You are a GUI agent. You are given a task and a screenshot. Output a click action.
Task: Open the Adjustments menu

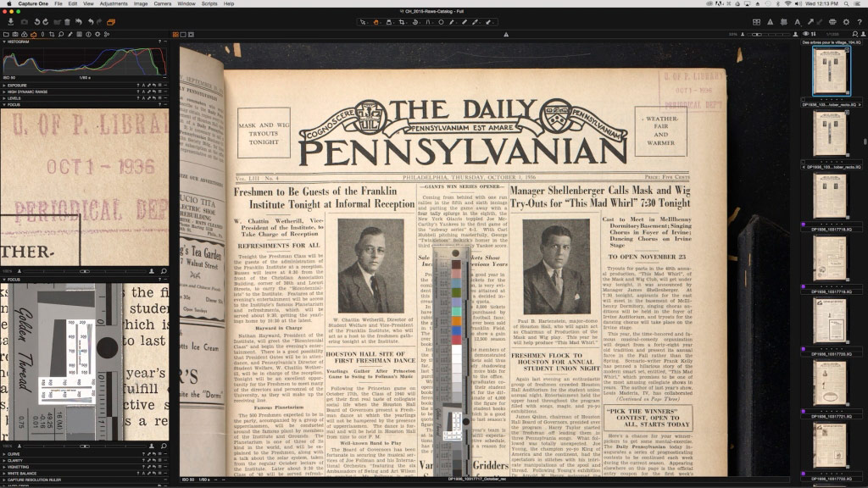(x=114, y=4)
